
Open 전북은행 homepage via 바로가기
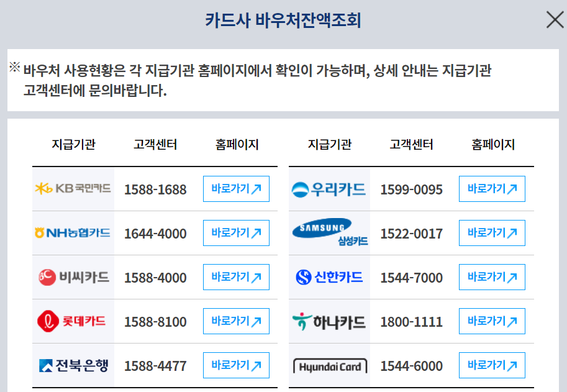click(x=236, y=365)
